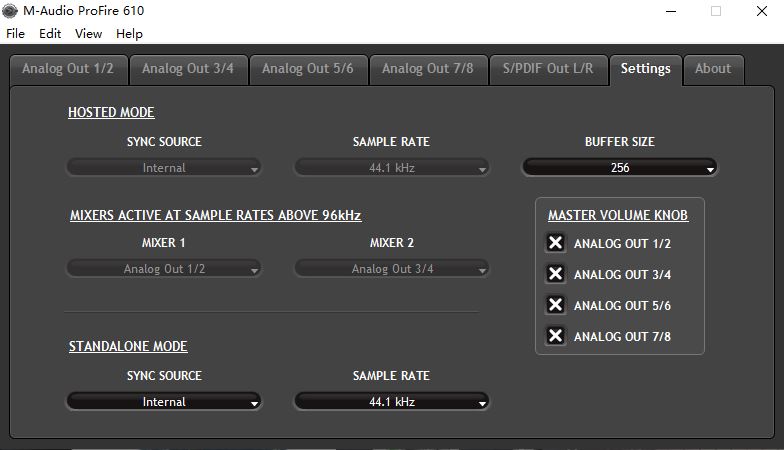Open the File menu

(16, 34)
